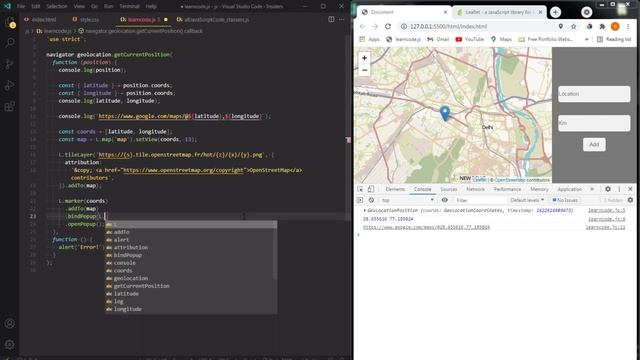The height and width of the screenshot is (360, 640).
Task: Click Chrome forward arrow button
Action: click(375, 27)
